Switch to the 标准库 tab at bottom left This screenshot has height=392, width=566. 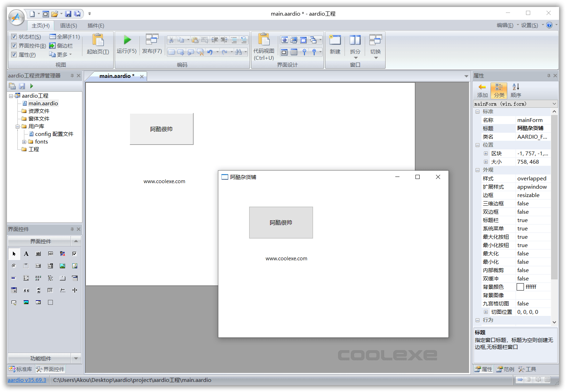click(x=21, y=369)
